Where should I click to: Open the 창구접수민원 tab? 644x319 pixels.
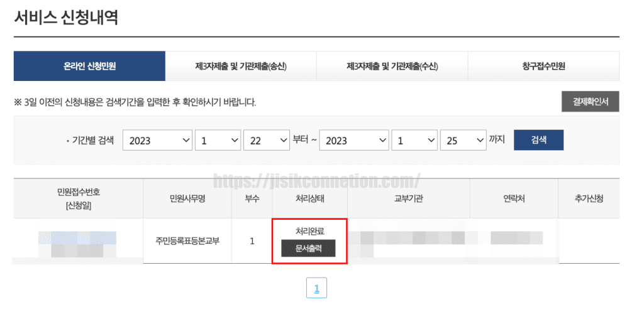click(x=543, y=66)
